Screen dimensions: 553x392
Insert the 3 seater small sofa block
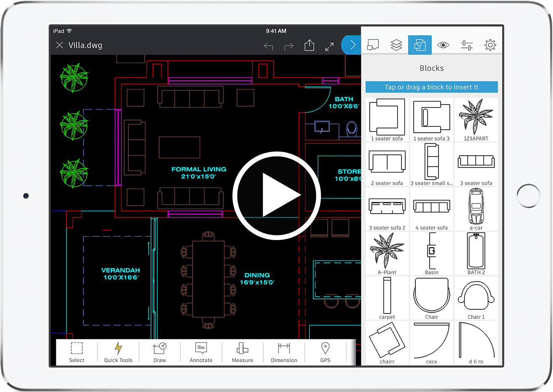[x=431, y=165]
